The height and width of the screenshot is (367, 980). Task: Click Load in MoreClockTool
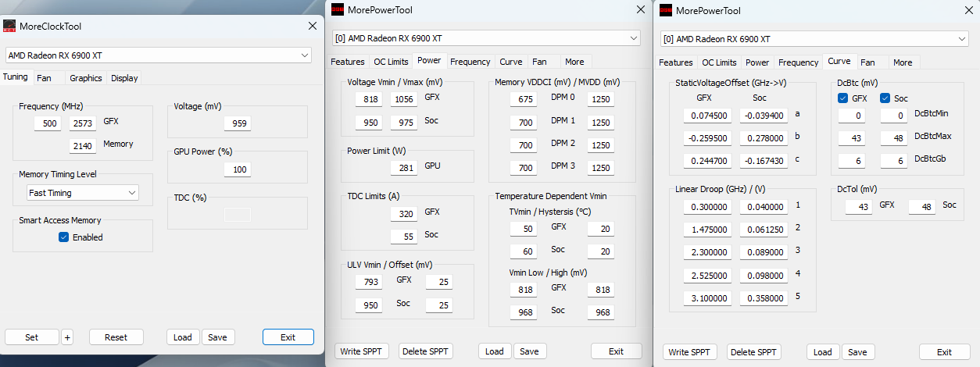point(183,337)
